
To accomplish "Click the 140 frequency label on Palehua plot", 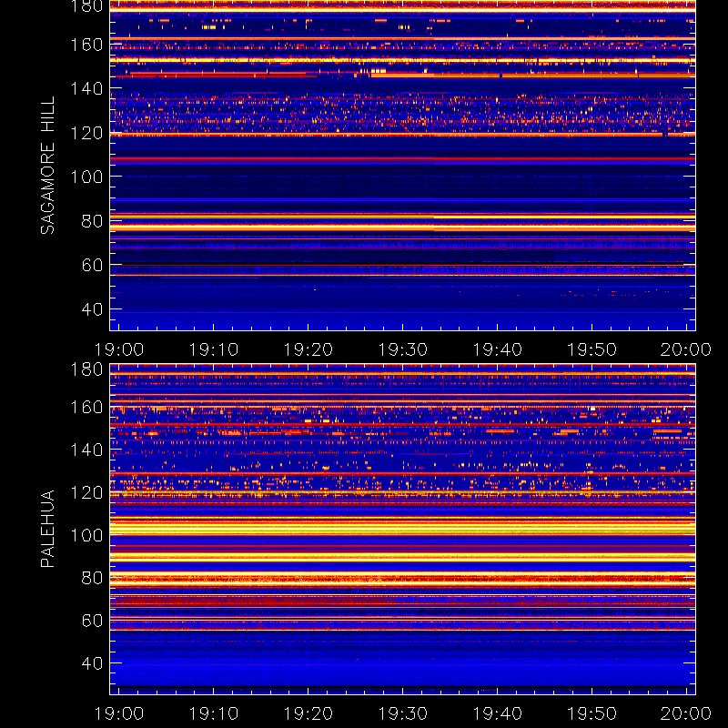I will click(86, 450).
